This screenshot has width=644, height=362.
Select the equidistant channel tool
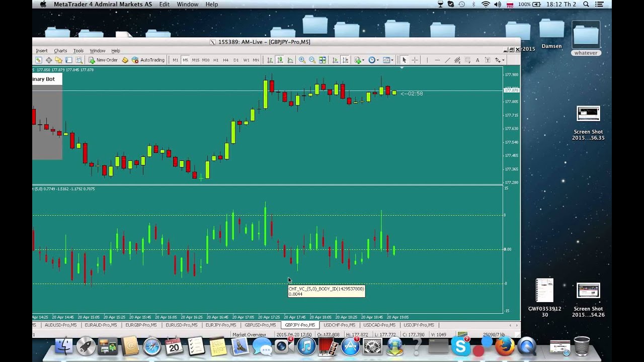pyautogui.click(x=457, y=60)
